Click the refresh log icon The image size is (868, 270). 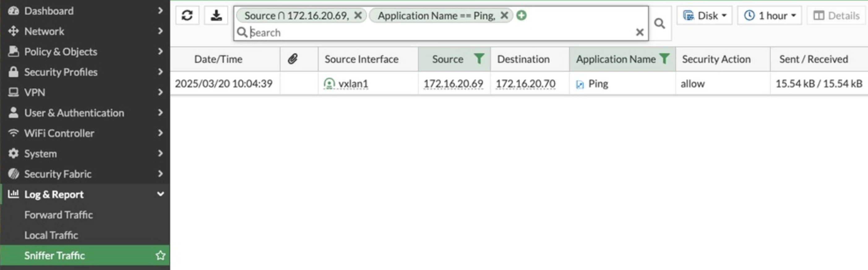pos(187,15)
